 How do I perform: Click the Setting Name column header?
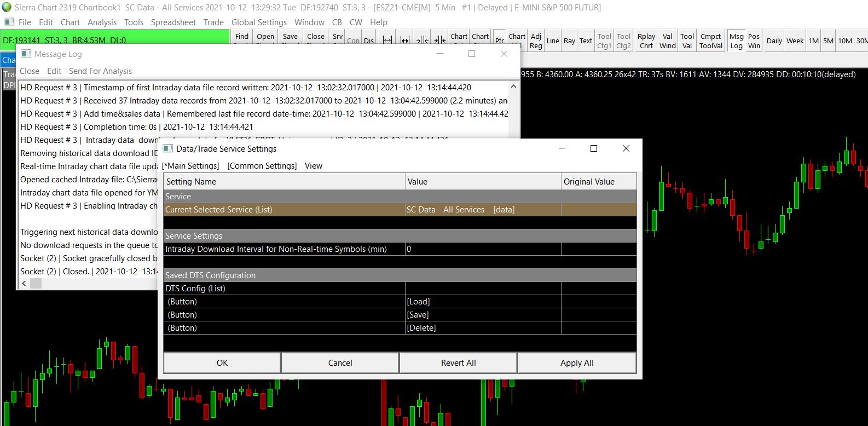(x=284, y=182)
